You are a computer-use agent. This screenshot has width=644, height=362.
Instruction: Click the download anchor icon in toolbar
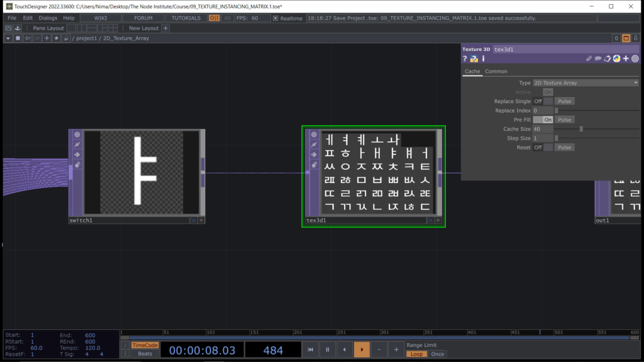18,28
